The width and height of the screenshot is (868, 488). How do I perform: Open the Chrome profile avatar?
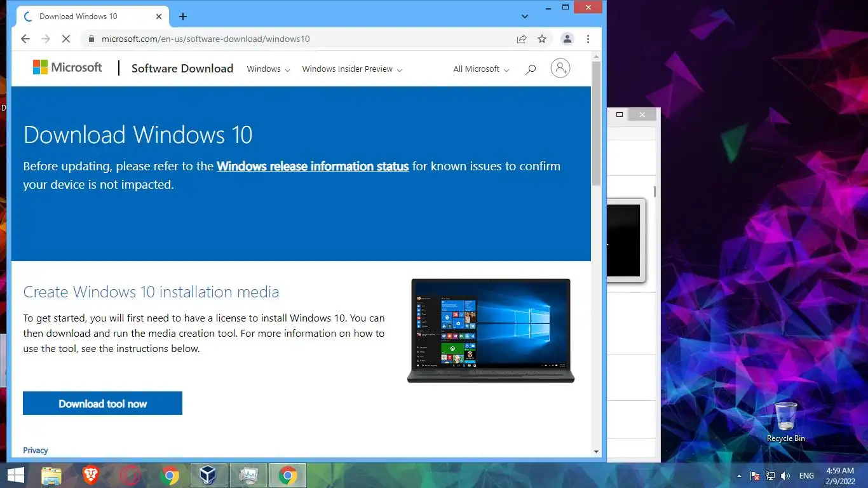567,39
